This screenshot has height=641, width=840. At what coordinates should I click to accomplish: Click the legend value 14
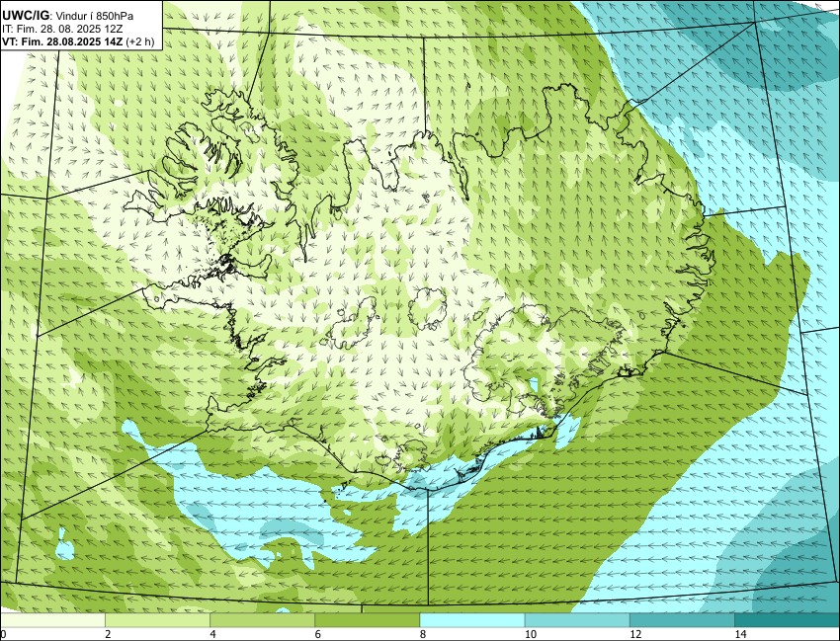740,634
